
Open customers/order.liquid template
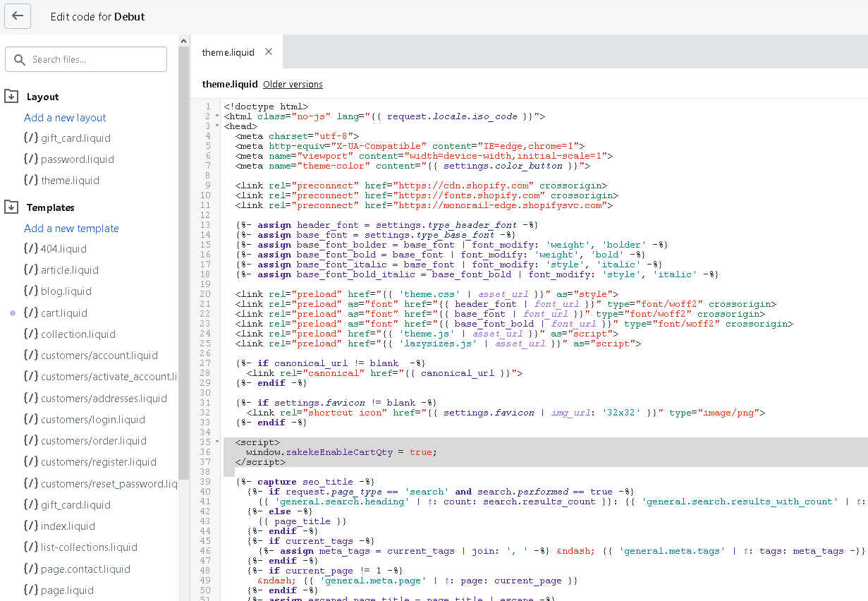(x=94, y=441)
